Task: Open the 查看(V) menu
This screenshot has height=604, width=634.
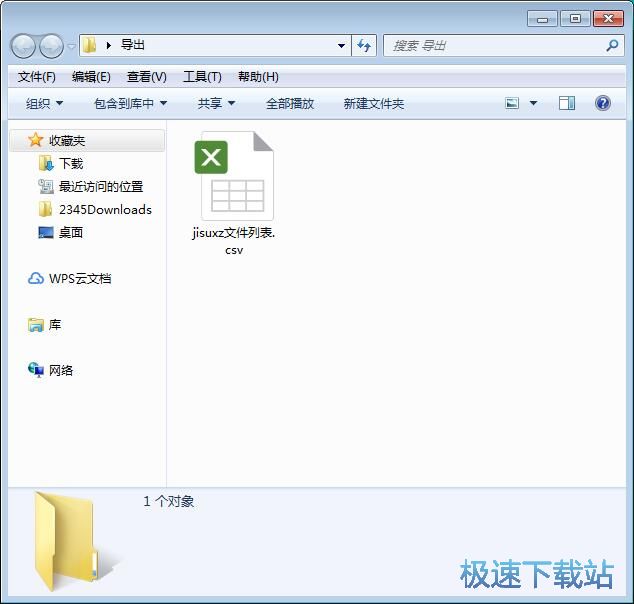Action: (146, 76)
